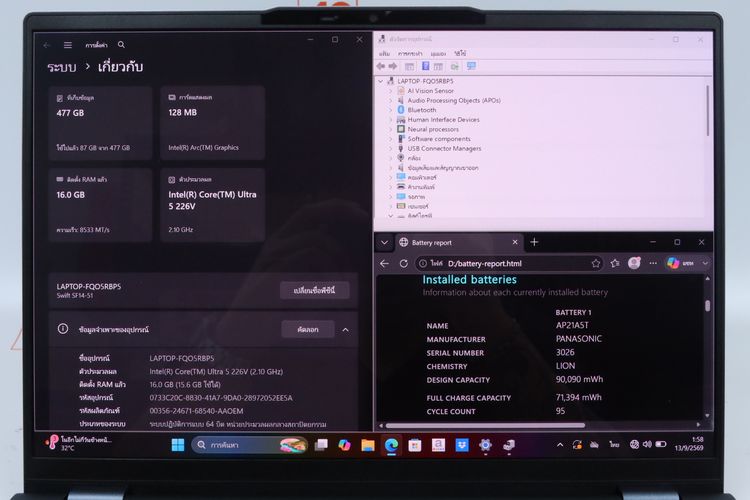Open Device Manager icon on the taskbar
The image size is (750, 500).
tap(509, 445)
